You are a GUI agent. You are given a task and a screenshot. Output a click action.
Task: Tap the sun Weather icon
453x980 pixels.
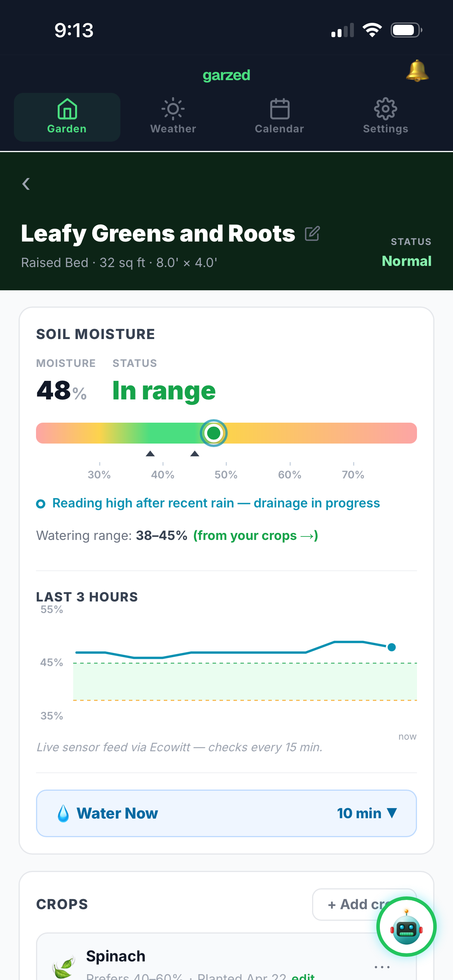pyautogui.click(x=173, y=109)
